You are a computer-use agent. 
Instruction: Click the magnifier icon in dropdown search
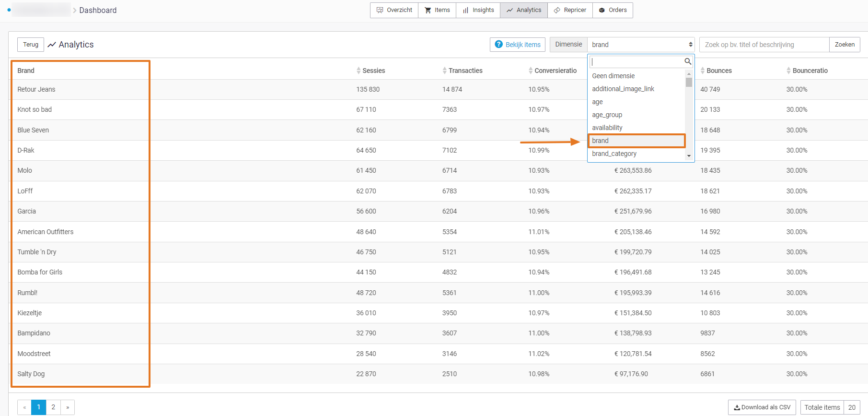tap(688, 61)
